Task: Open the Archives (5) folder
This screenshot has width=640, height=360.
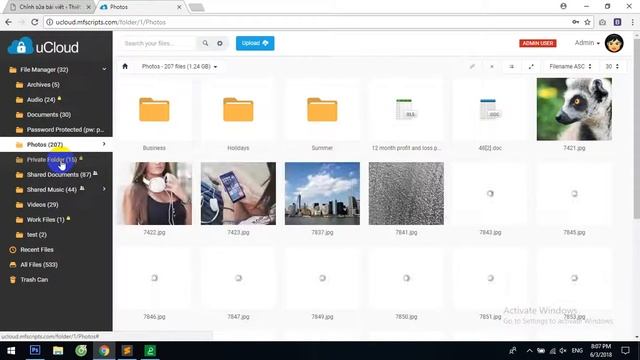Action: coord(43,84)
